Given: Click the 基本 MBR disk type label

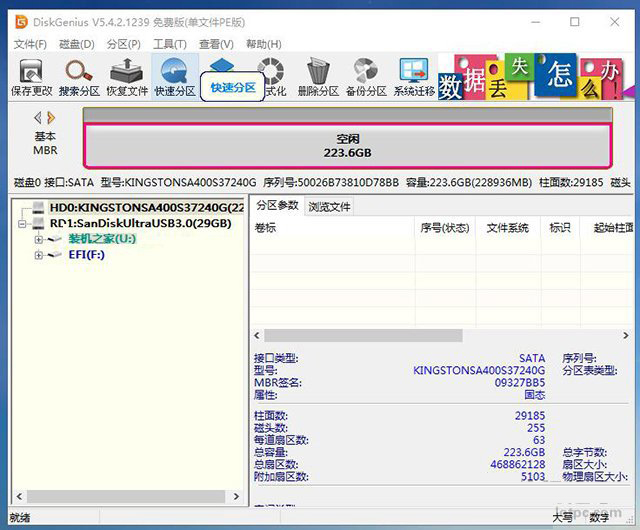Looking at the screenshot, I should click(45, 143).
